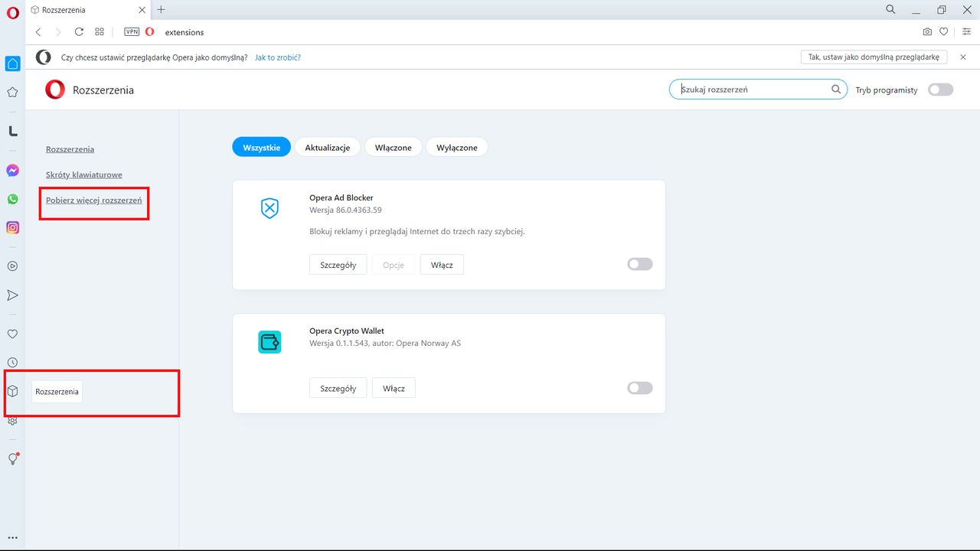Open Pobierz więcej rozszerzeń link
The image size is (980, 551).
pyautogui.click(x=93, y=201)
